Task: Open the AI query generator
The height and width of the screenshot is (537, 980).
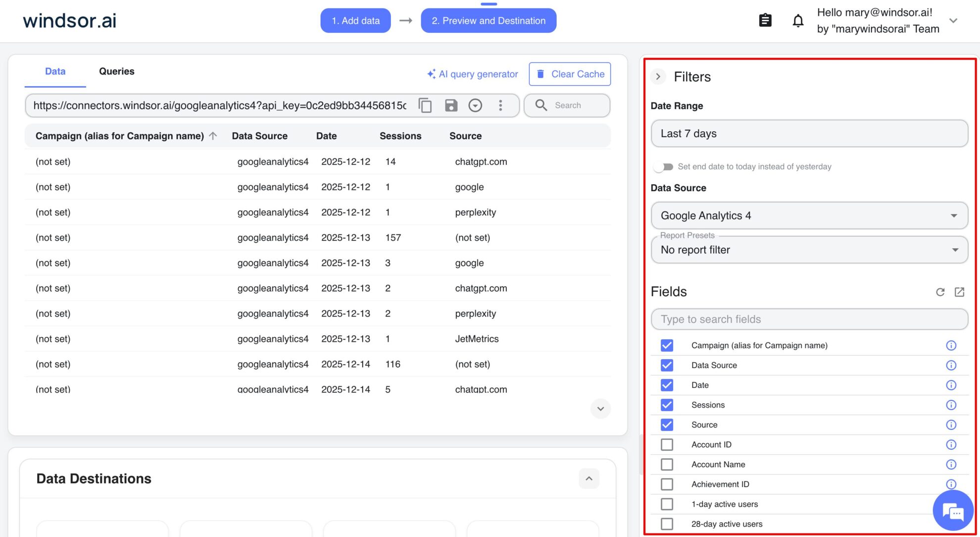Action: pyautogui.click(x=472, y=74)
